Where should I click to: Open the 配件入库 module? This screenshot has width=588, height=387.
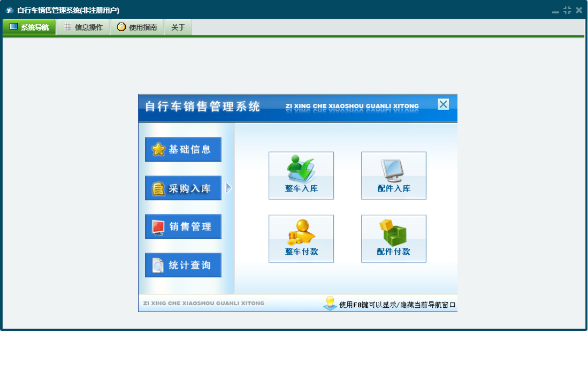coord(393,176)
